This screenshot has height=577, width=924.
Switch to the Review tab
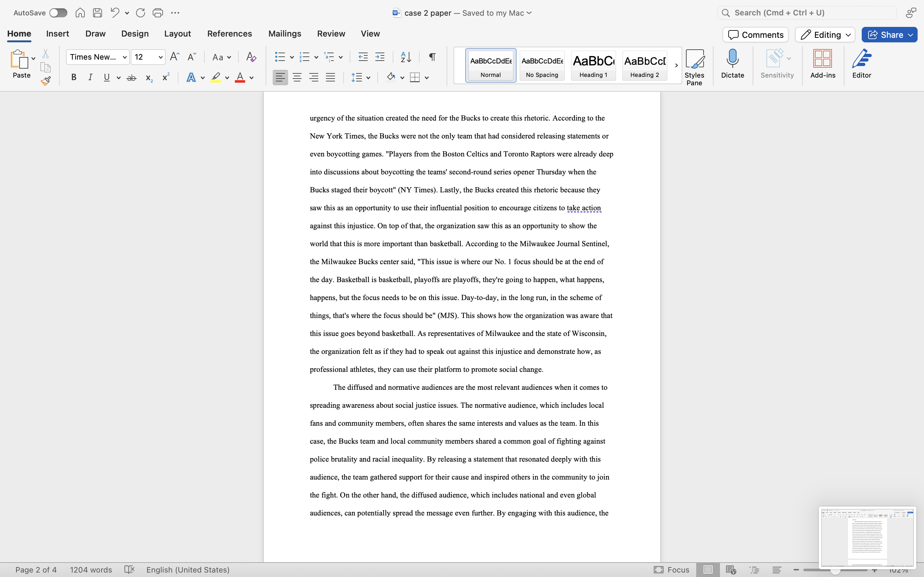coord(331,34)
